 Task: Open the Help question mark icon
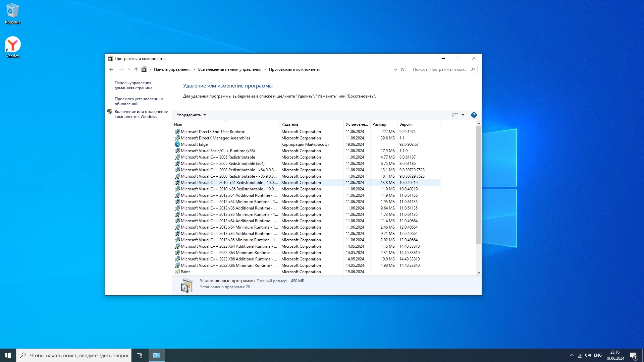click(x=474, y=115)
